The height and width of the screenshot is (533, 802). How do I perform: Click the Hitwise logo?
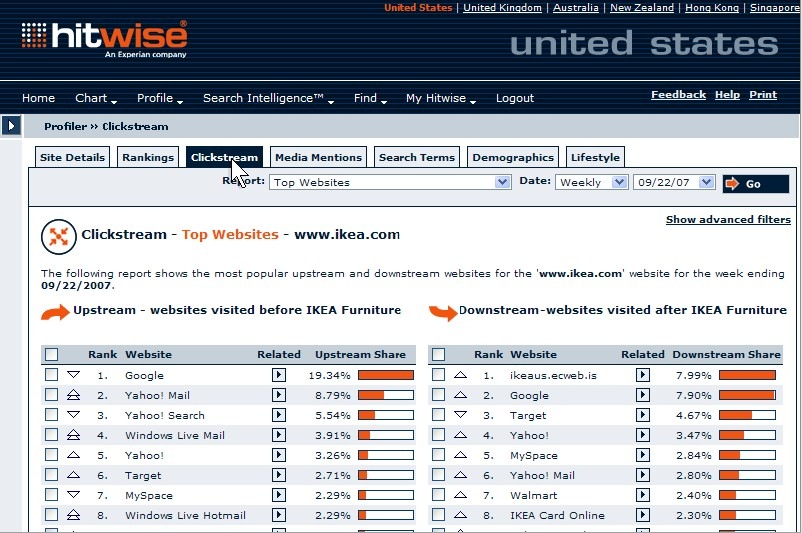pos(104,39)
